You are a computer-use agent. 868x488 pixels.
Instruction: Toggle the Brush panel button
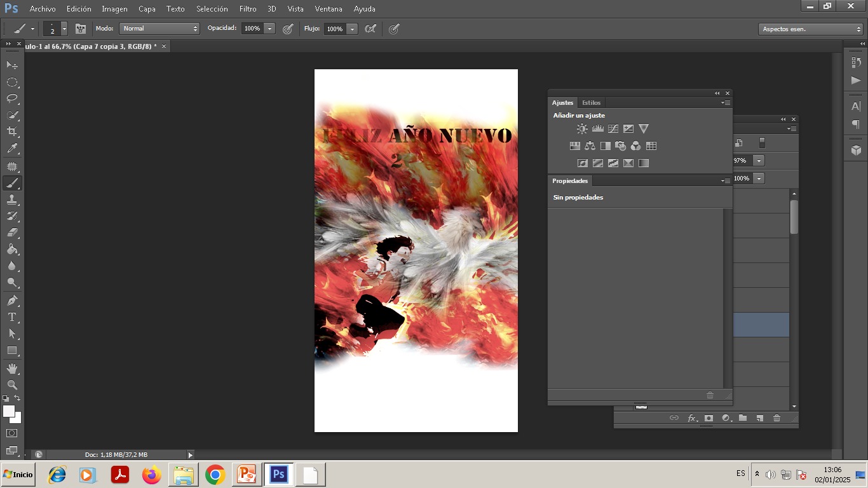point(81,29)
